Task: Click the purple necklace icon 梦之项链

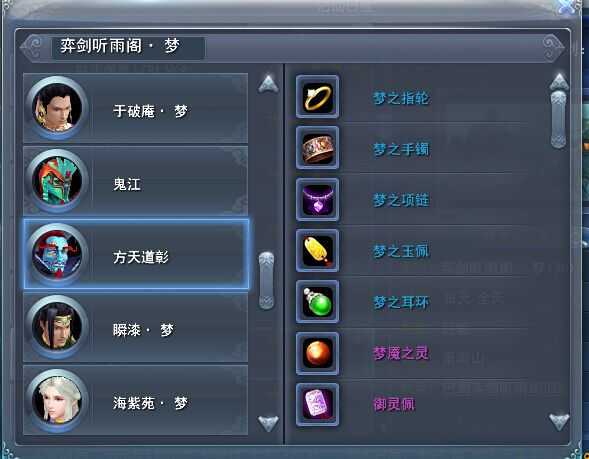Action: 317,199
